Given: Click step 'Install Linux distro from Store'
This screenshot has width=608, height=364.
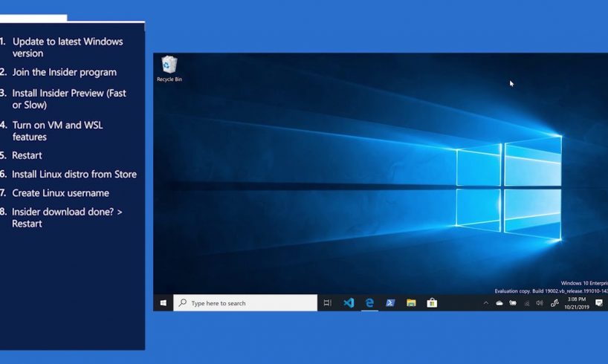Looking at the screenshot, I should [x=74, y=175].
